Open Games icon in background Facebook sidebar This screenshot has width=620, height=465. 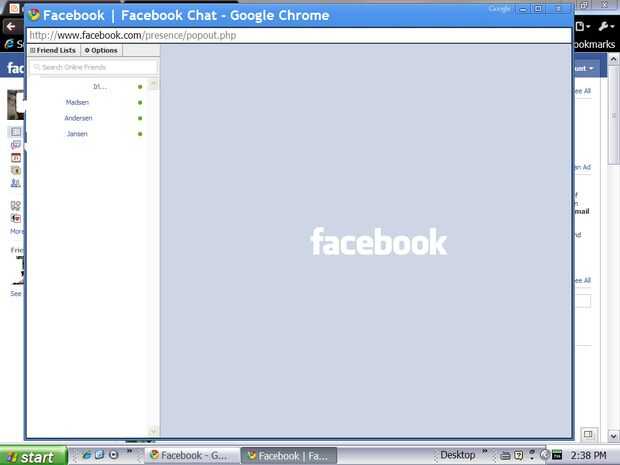click(x=16, y=218)
